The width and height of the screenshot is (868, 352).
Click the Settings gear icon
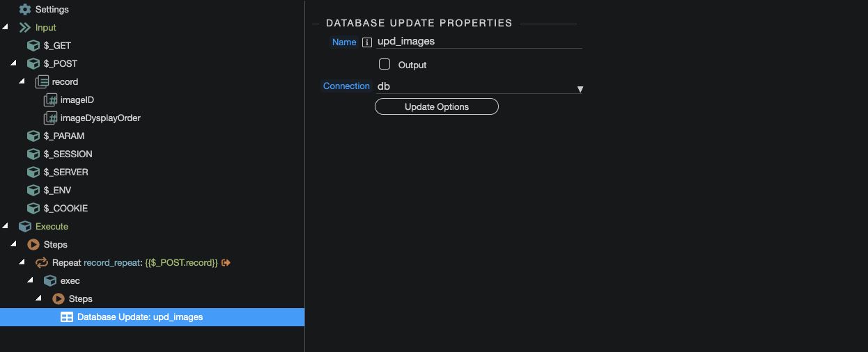coord(25,10)
